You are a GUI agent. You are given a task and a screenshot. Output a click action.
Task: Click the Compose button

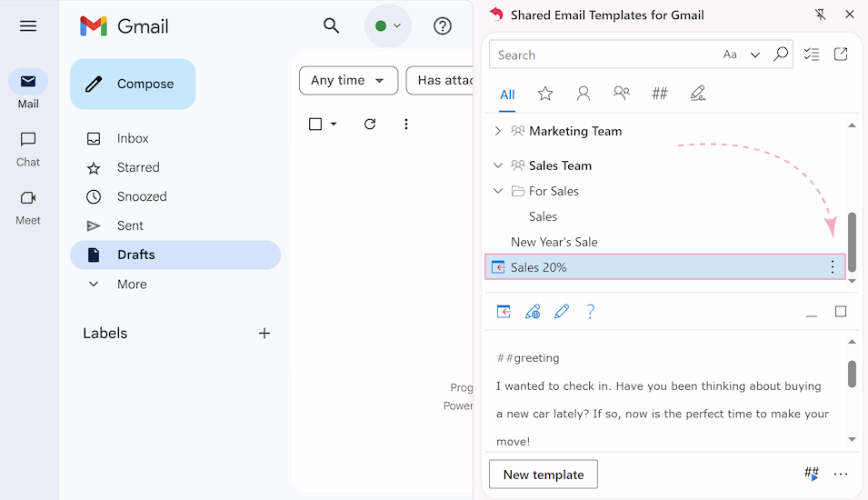pyautogui.click(x=133, y=84)
